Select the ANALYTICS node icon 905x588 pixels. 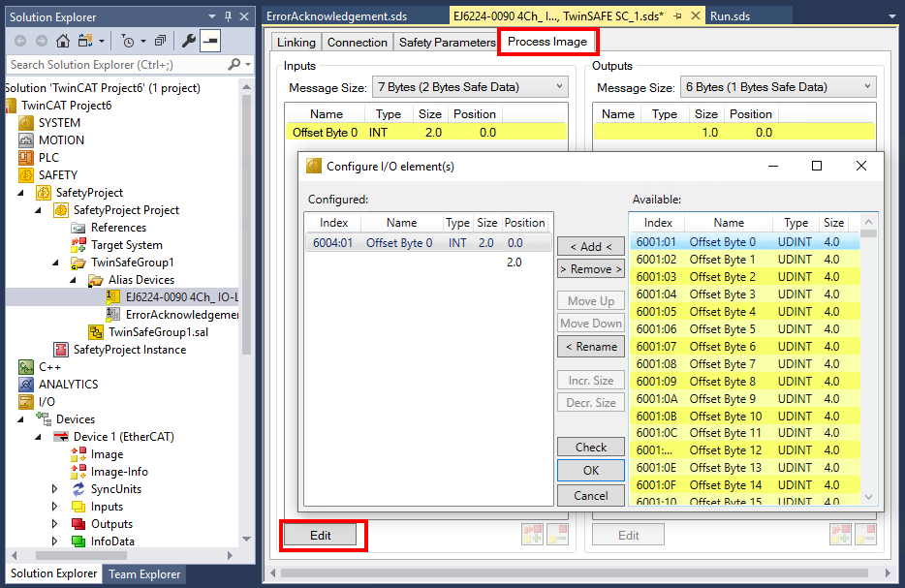click(26, 385)
